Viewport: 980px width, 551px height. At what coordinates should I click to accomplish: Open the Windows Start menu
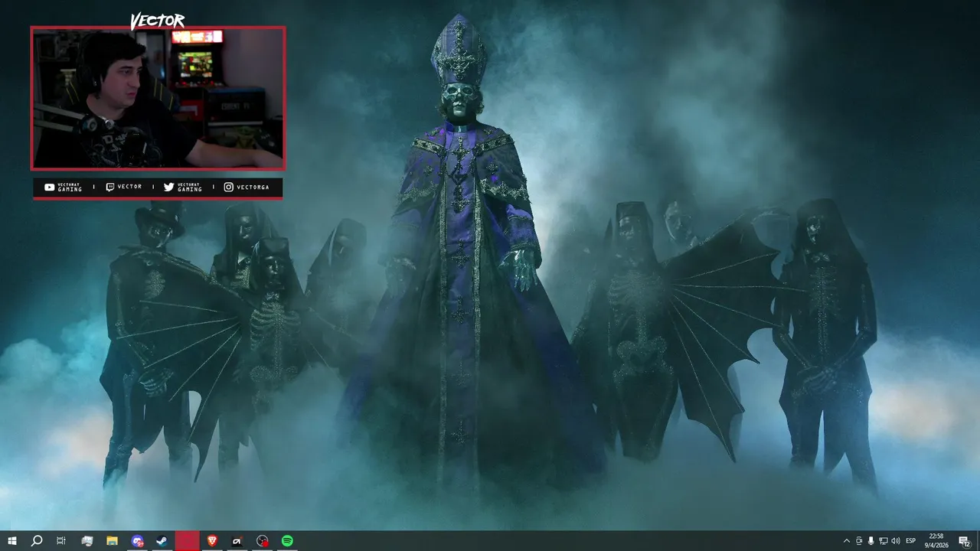(x=12, y=541)
